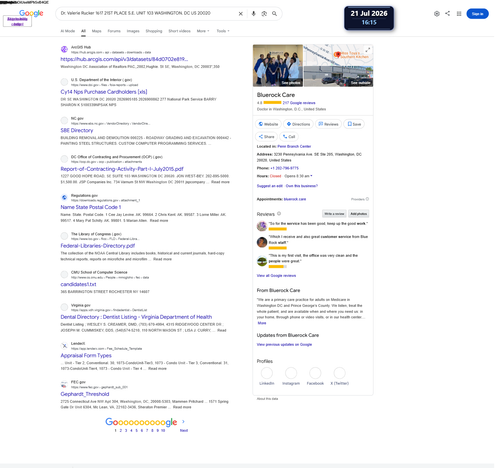
Task: Click the Sign in button
Action: (477, 14)
